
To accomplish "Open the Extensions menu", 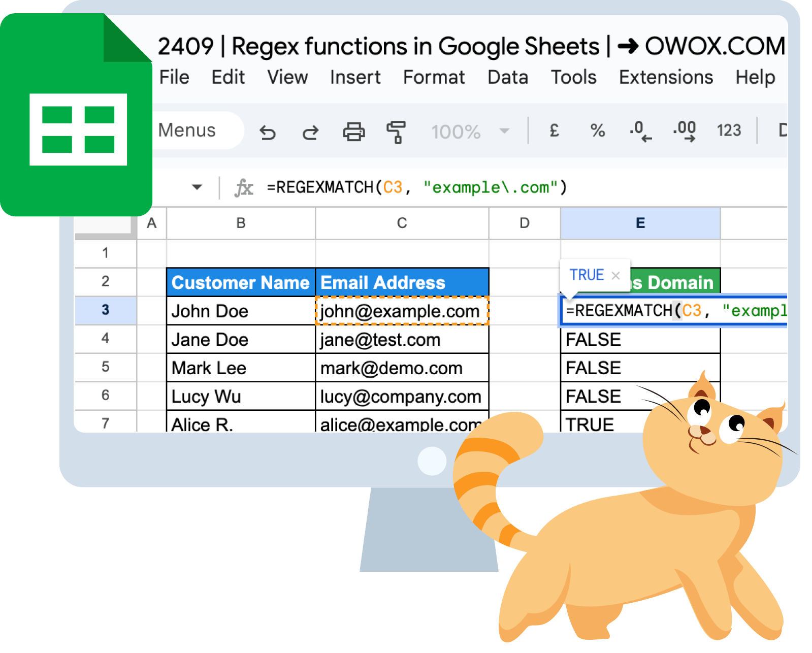I will click(666, 77).
